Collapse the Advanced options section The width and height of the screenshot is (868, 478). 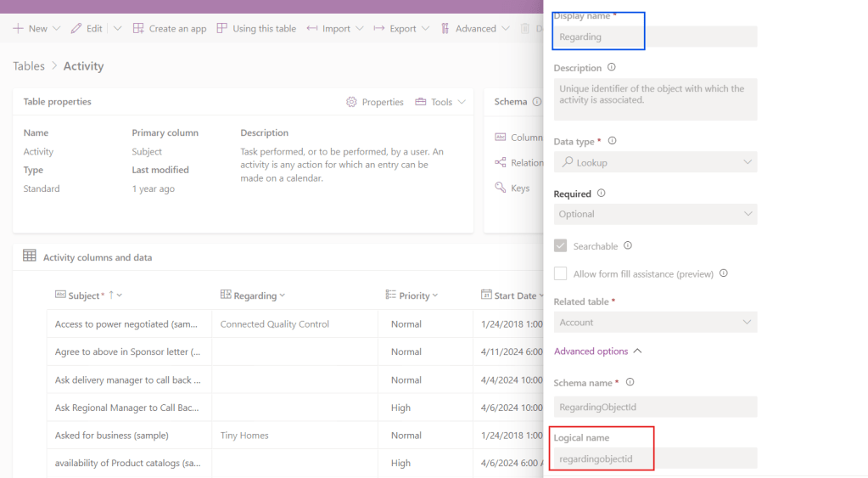coord(598,351)
